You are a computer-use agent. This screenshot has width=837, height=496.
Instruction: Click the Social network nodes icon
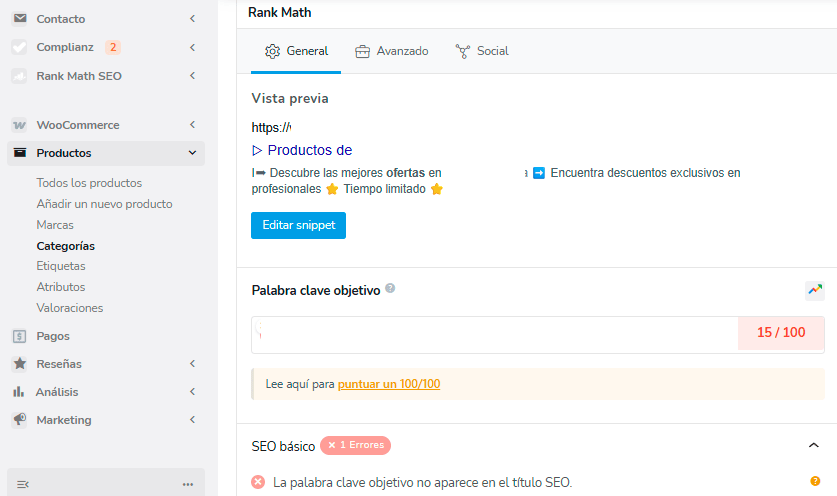[463, 51]
